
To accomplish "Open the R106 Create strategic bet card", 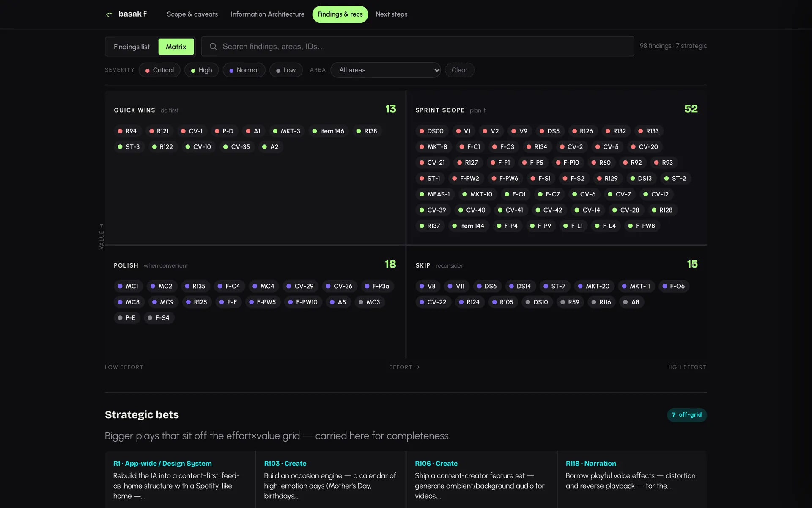I will click(x=481, y=479).
